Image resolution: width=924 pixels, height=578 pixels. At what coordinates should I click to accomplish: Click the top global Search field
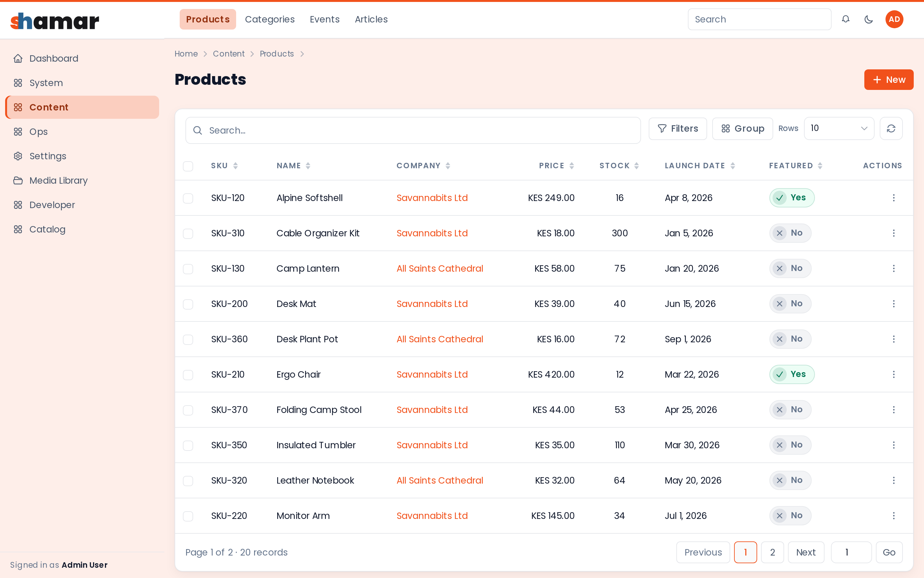pos(759,19)
